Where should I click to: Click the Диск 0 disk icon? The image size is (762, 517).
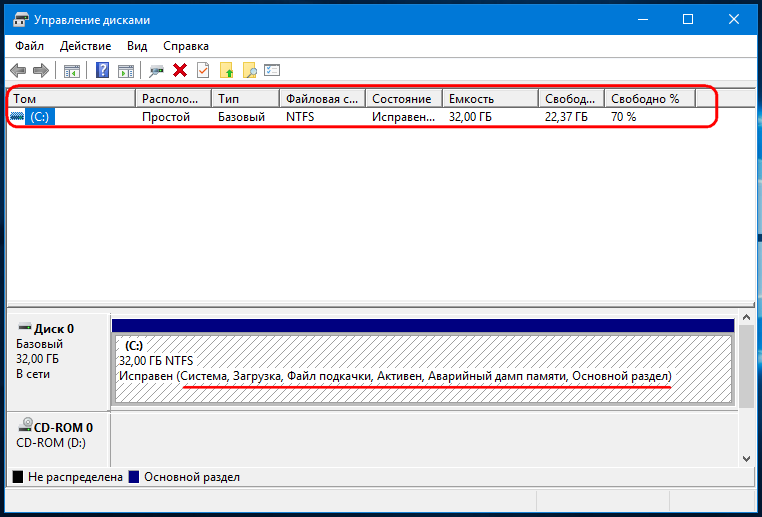tap(24, 327)
